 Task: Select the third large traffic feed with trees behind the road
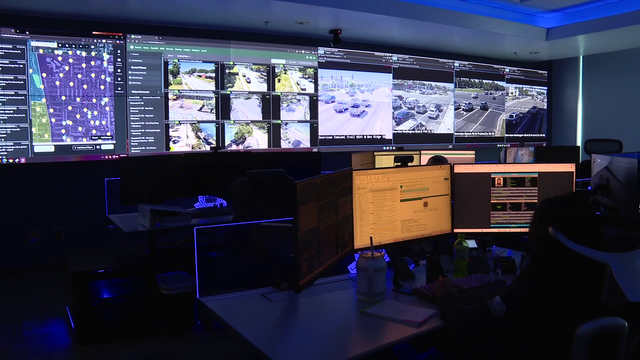pyautogui.click(x=480, y=107)
